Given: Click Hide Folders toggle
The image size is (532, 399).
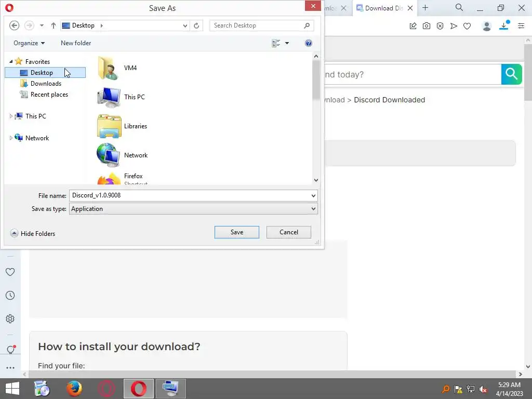Looking at the screenshot, I should [33, 233].
